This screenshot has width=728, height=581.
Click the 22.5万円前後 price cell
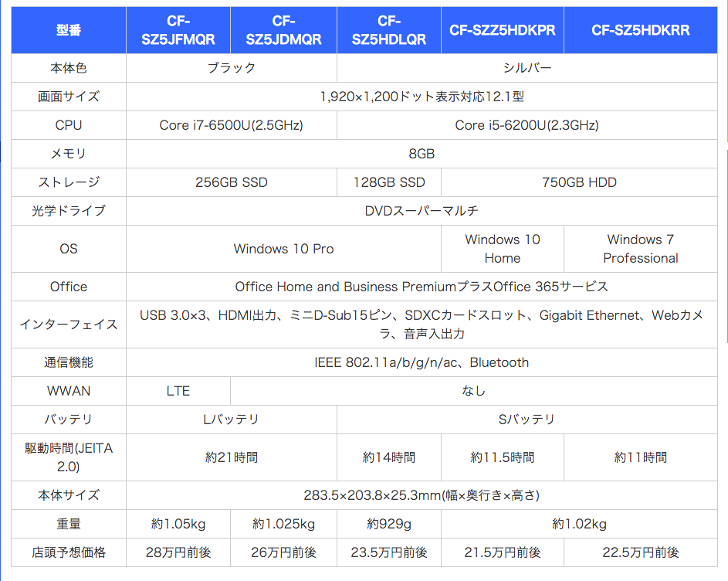coord(641,552)
